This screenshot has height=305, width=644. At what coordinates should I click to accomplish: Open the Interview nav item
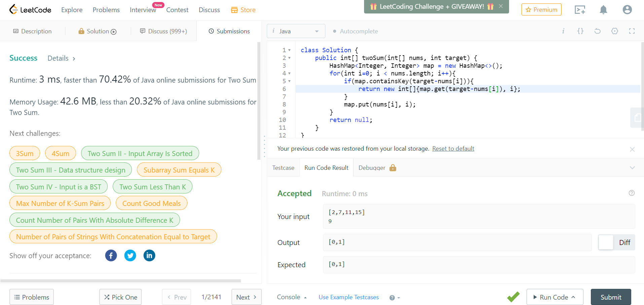coord(143,10)
